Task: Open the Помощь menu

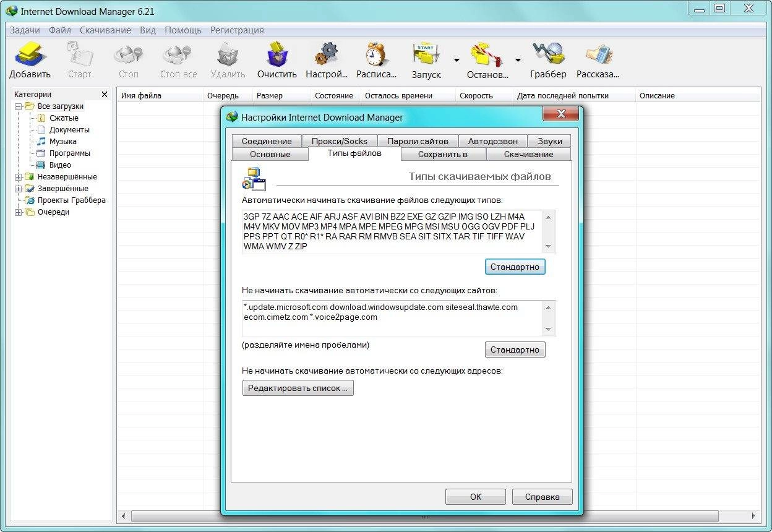Action: click(x=183, y=30)
